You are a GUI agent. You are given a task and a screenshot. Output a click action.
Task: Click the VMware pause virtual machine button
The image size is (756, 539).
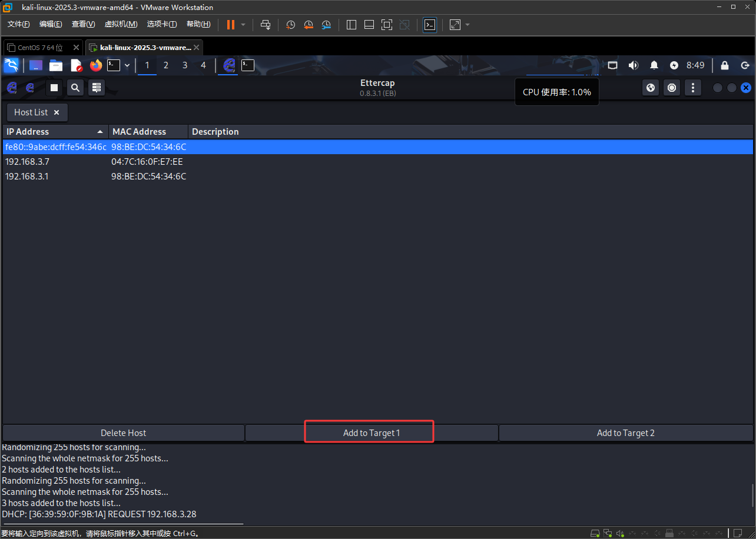(x=230, y=25)
